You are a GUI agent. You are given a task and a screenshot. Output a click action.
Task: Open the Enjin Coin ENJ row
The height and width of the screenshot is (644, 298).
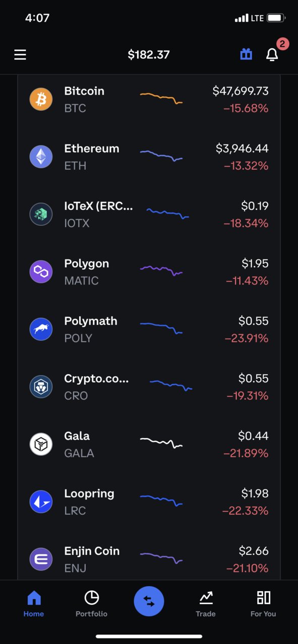click(x=149, y=559)
